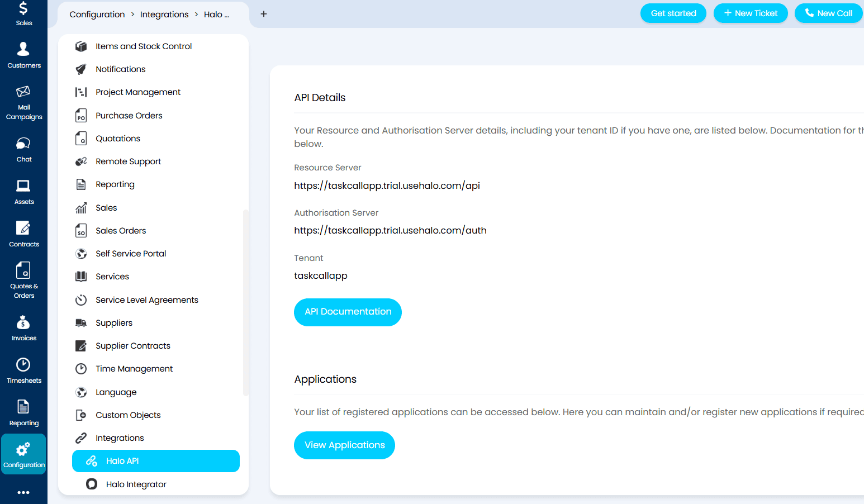The height and width of the screenshot is (504, 864).
Task: Click the Purchase Orders PO icon
Action: coord(81,116)
